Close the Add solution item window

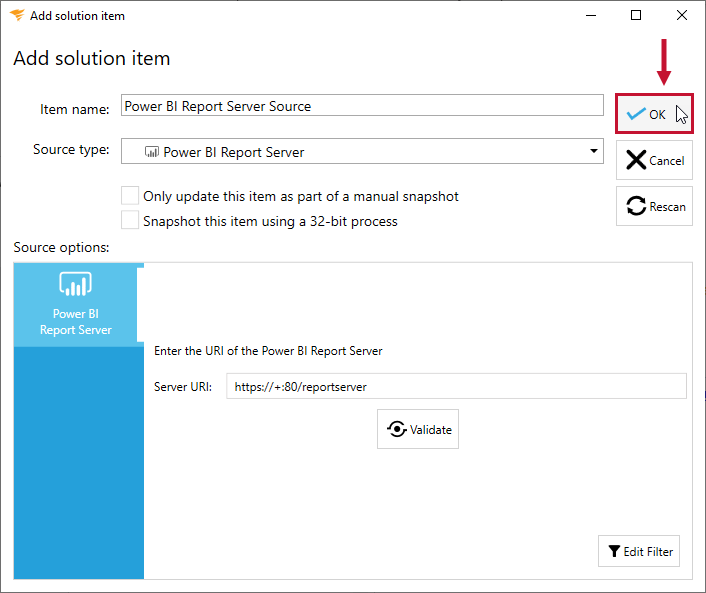682,15
